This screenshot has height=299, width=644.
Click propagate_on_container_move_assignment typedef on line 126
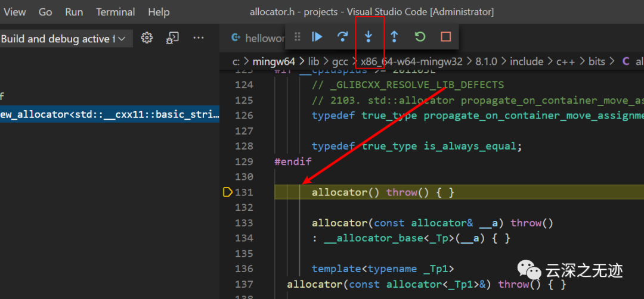[x=534, y=116]
